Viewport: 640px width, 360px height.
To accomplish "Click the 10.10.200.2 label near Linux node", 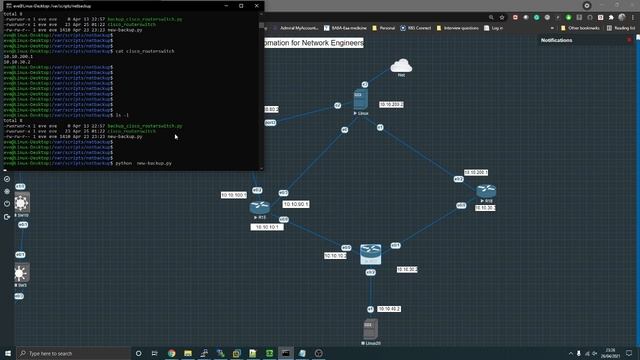I will 391,104.
